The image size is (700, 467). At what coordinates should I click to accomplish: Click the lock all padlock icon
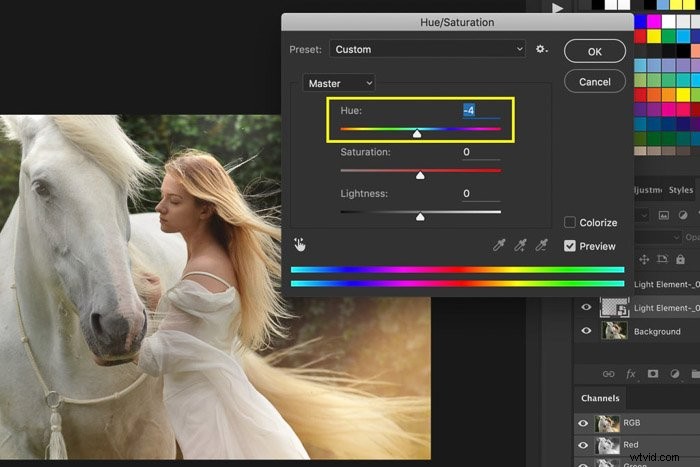click(x=680, y=259)
